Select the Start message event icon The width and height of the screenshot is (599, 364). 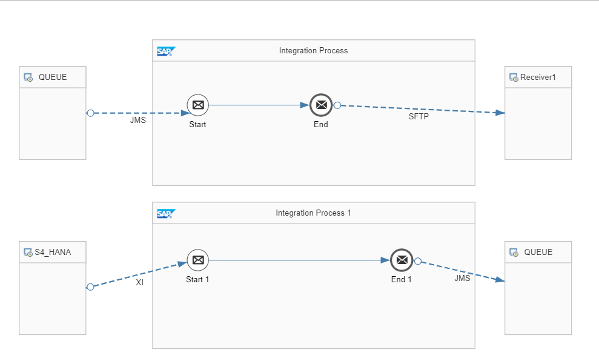click(197, 105)
